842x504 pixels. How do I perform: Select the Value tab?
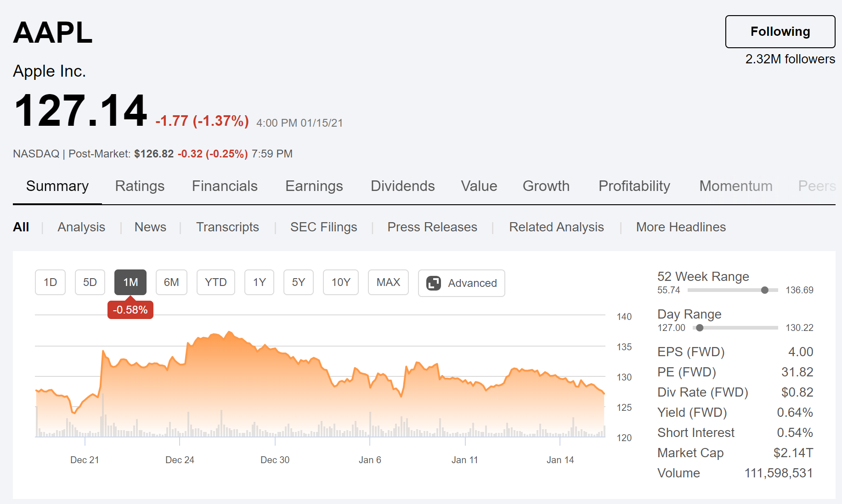[479, 186]
